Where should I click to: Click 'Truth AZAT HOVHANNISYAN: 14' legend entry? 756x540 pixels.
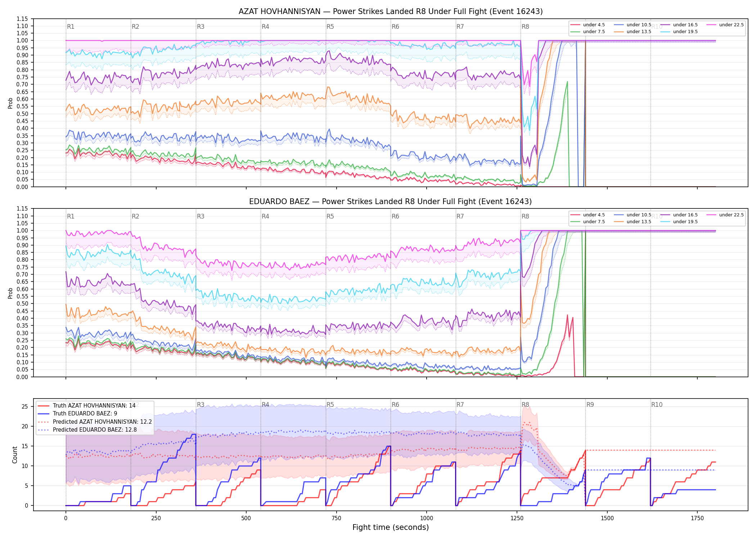pyautogui.click(x=87, y=406)
